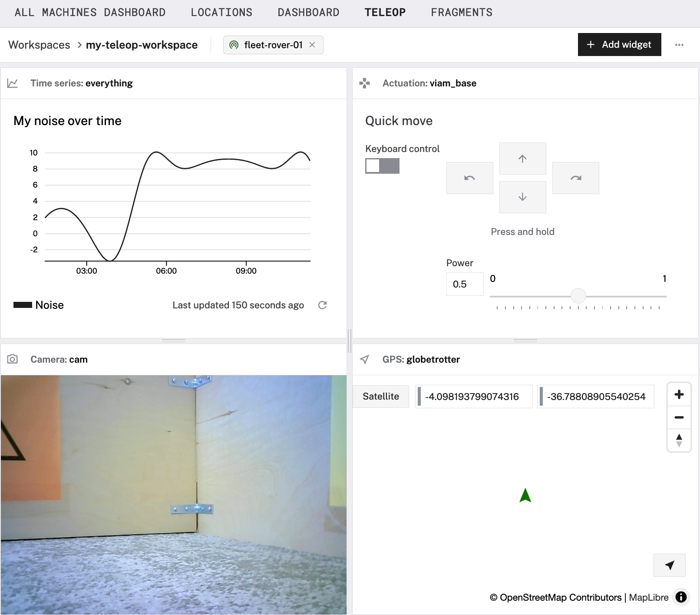Open the Fragments tab
The height and width of the screenshot is (615, 700).
(462, 13)
